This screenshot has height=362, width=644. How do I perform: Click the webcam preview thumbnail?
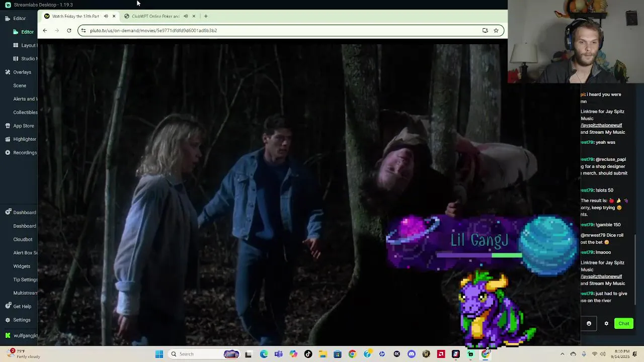[576, 41]
